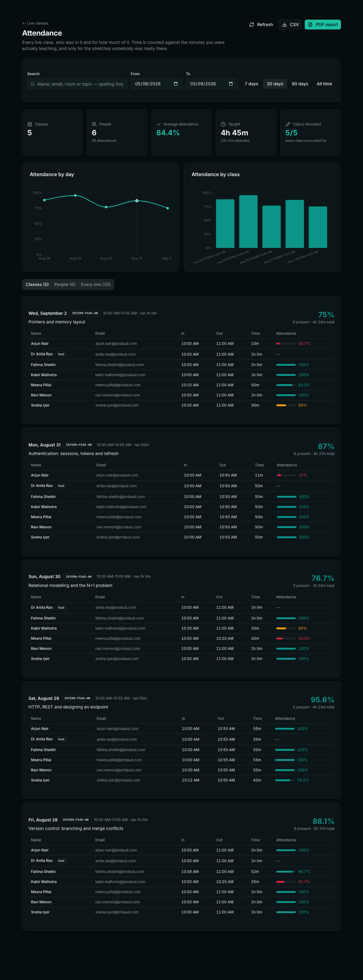The width and height of the screenshot is (363, 980).
Task: Click the "Wed, September 2" class heading
Action: click(x=48, y=314)
